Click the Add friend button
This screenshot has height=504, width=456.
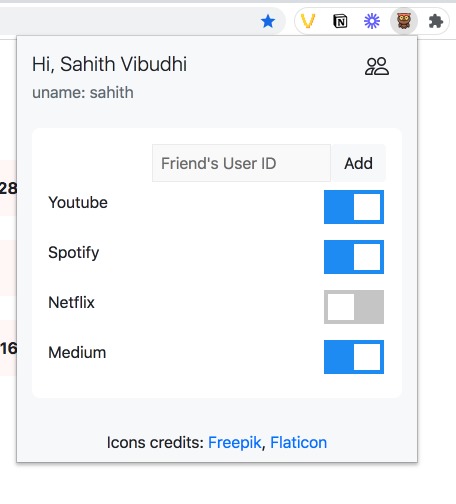[358, 163]
